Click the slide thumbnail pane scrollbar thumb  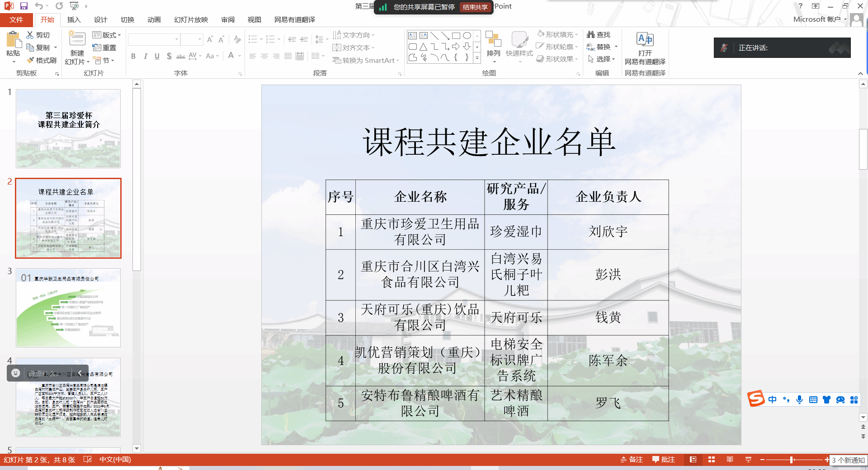pyautogui.click(x=137, y=180)
